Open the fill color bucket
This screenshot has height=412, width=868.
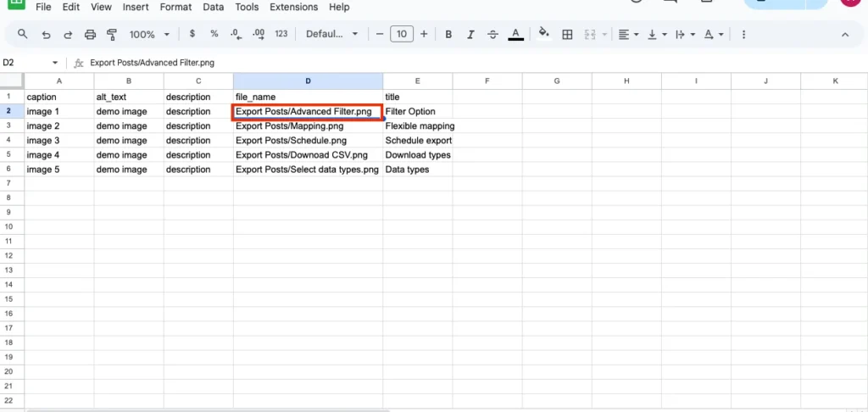pos(543,35)
